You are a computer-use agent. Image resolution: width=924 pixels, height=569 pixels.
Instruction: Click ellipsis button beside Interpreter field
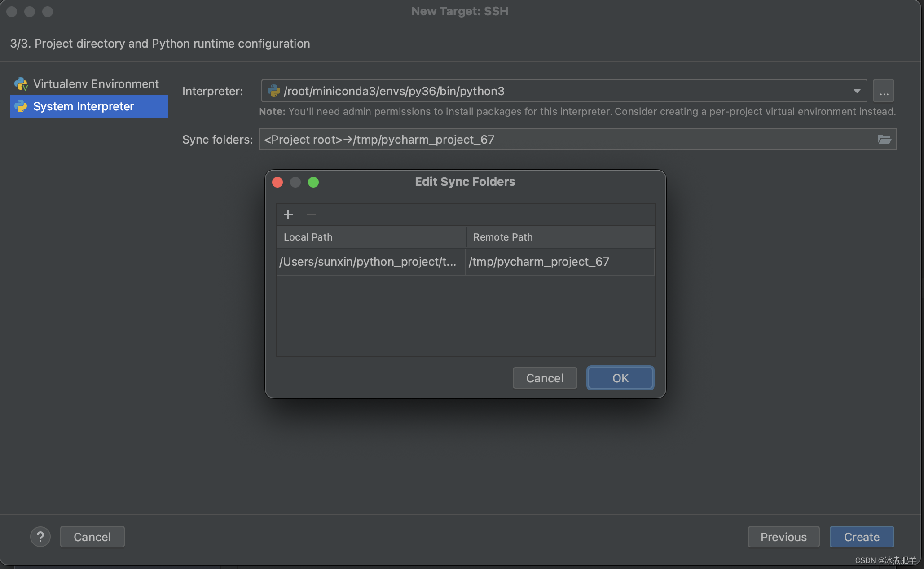coord(883,91)
